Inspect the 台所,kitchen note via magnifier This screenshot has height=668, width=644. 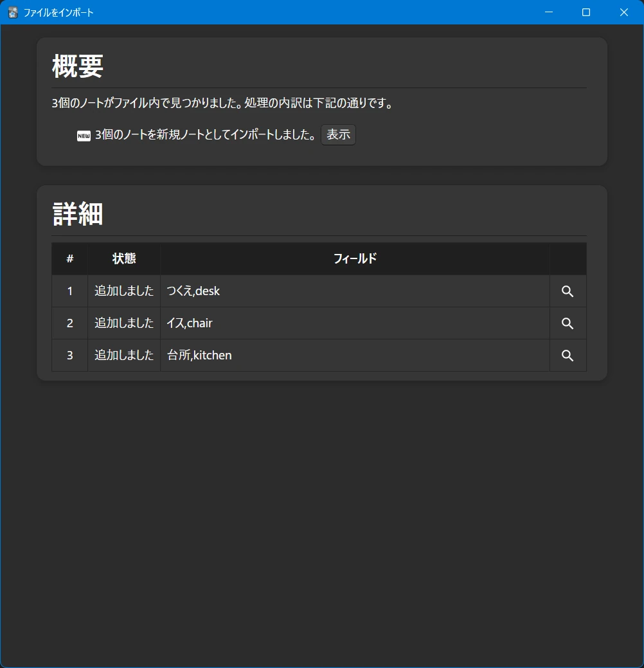(x=568, y=356)
